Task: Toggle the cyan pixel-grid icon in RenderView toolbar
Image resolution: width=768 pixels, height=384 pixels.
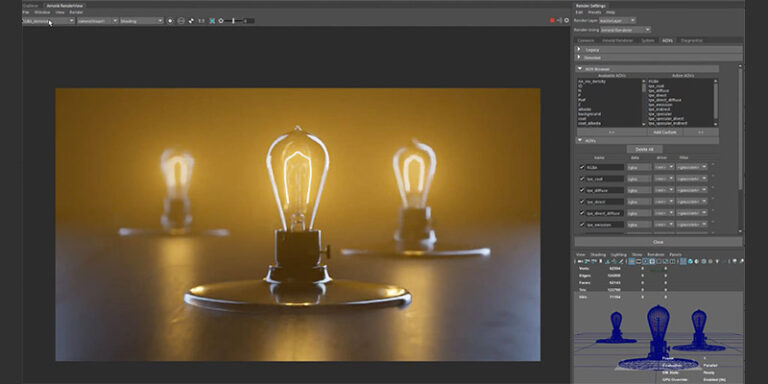Action: [x=212, y=21]
